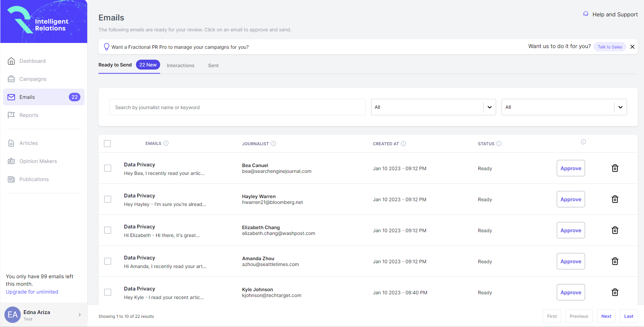
Task: Dismiss the Fractional PR Pro banner
Action: tap(632, 47)
